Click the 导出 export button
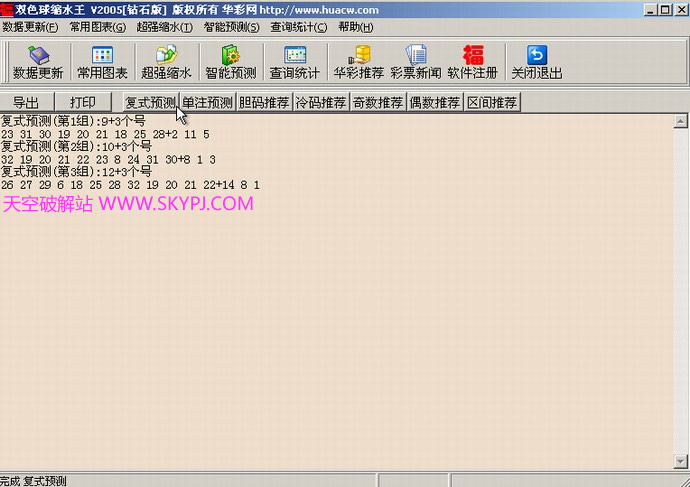Viewport: 690px width, 487px height. tap(26, 102)
